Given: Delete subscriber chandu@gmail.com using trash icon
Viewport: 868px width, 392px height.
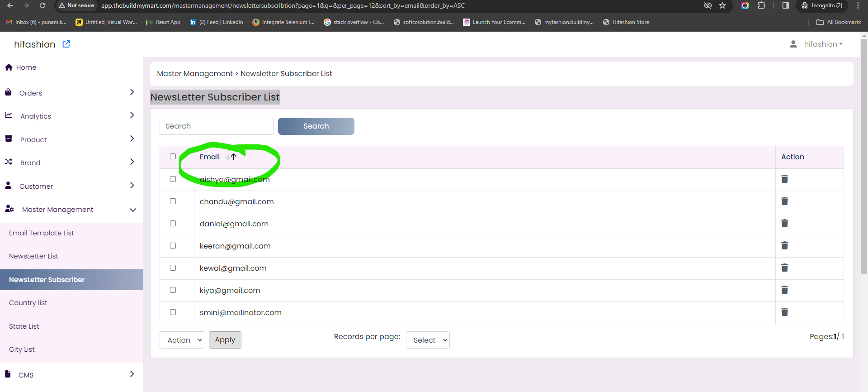Looking at the screenshot, I should [x=785, y=201].
